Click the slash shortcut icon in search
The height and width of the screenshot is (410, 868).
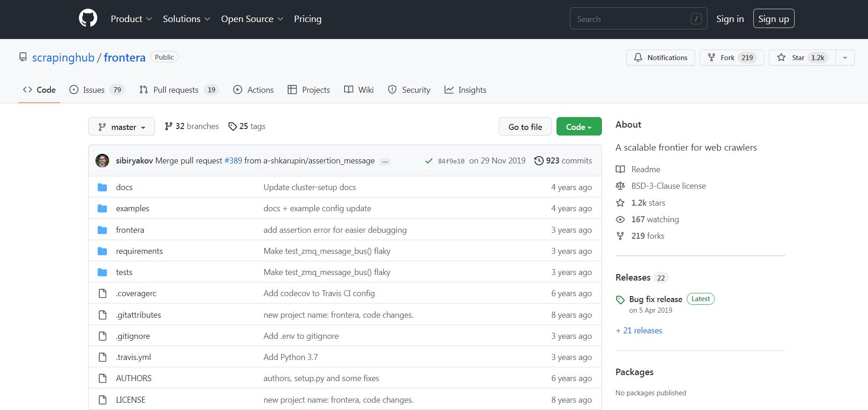pos(696,19)
